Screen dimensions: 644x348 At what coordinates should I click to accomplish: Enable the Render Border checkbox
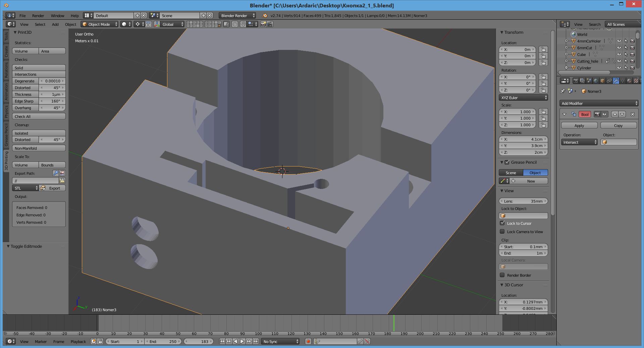pyautogui.click(x=502, y=275)
